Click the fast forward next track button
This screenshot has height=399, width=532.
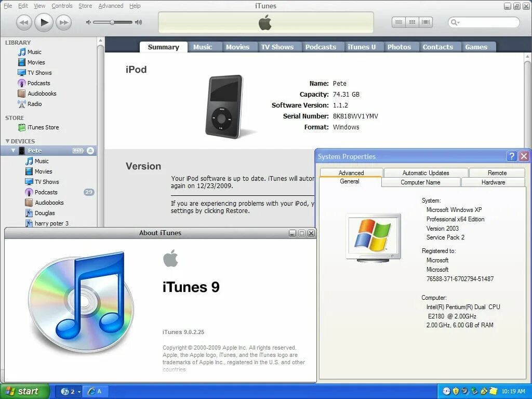coord(64,23)
